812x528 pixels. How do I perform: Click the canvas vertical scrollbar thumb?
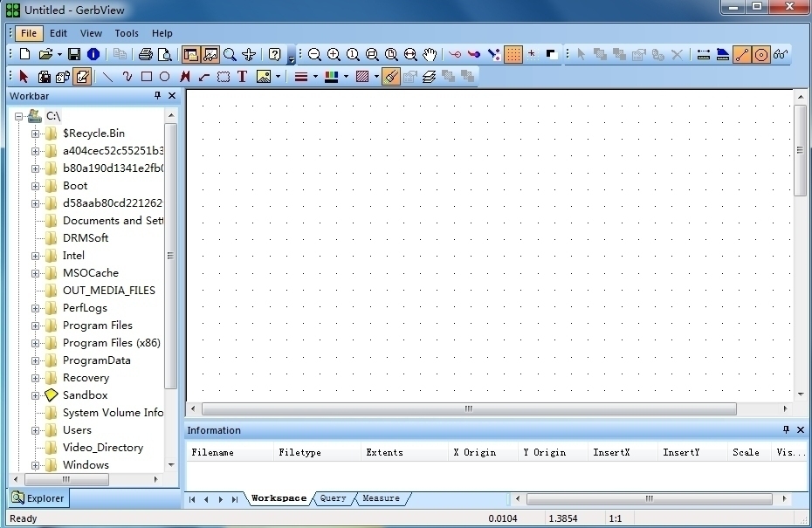pos(800,150)
